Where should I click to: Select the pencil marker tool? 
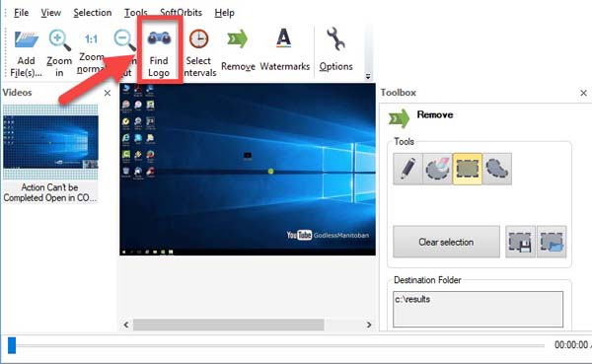click(407, 169)
